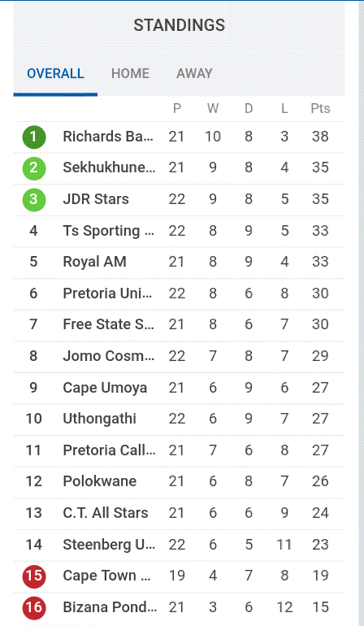Click the green rank 2 badge
Viewport: 364px width, 626px height.
tap(34, 168)
